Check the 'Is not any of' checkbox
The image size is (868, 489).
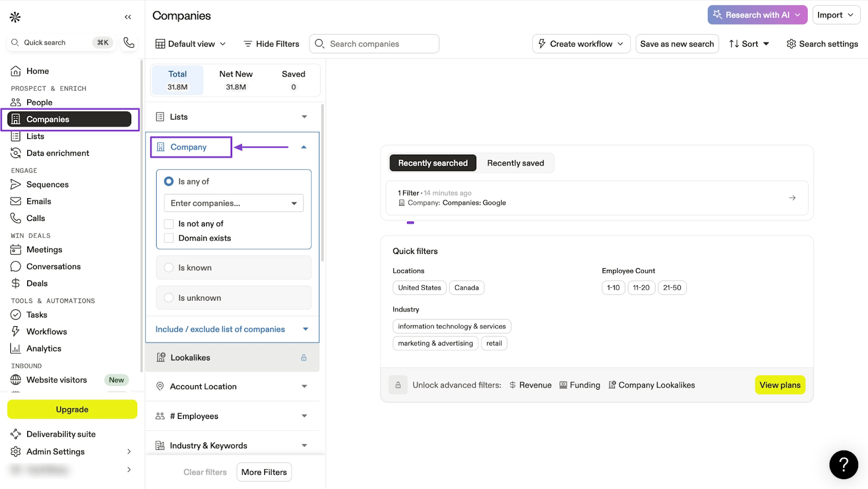click(169, 224)
